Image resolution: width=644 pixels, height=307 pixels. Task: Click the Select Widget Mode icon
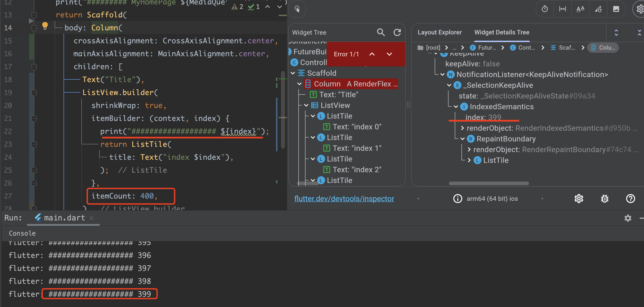click(x=297, y=9)
